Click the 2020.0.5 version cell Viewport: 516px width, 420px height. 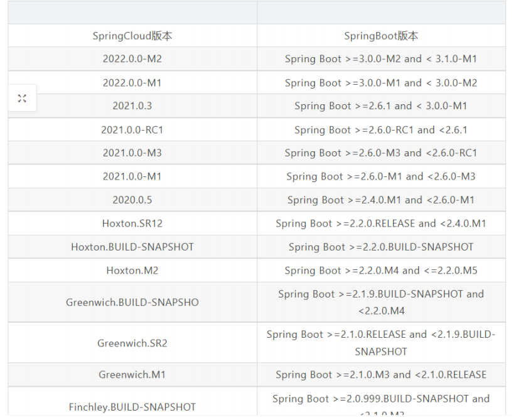click(x=132, y=200)
